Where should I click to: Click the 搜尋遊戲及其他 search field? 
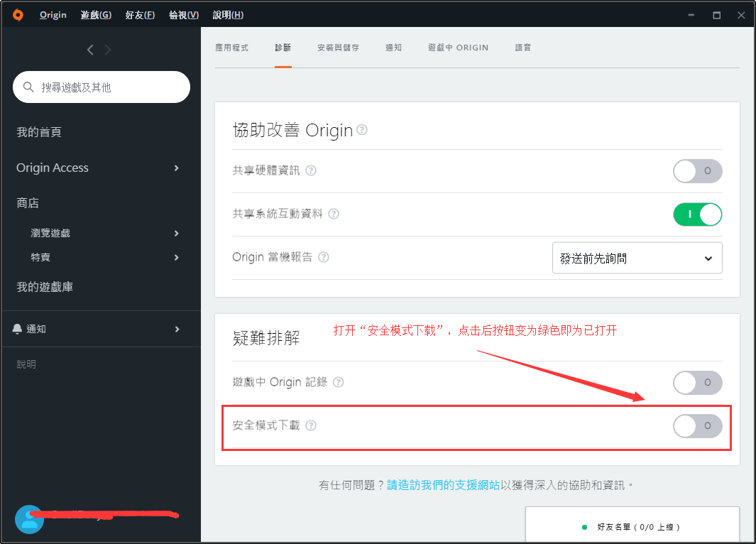point(102,87)
